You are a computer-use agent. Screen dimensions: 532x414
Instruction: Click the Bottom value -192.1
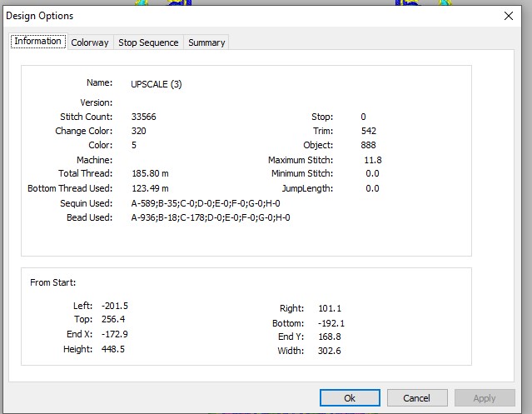point(331,323)
